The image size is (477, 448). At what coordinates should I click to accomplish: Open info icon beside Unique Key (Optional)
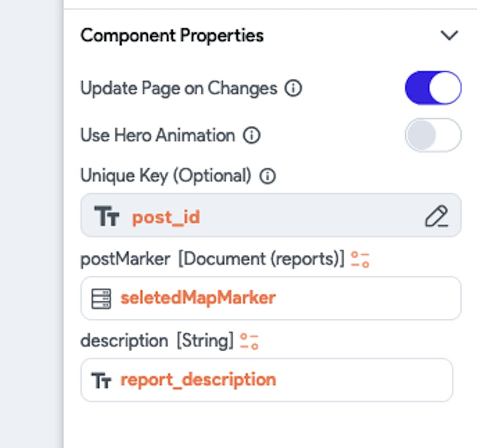click(x=268, y=177)
